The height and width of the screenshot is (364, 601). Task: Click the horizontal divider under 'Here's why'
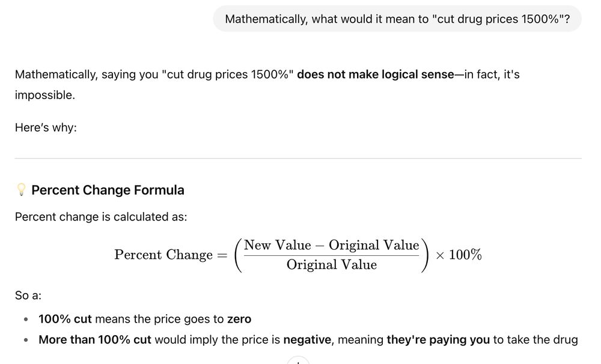pyautogui.click(x=298, y=158)
